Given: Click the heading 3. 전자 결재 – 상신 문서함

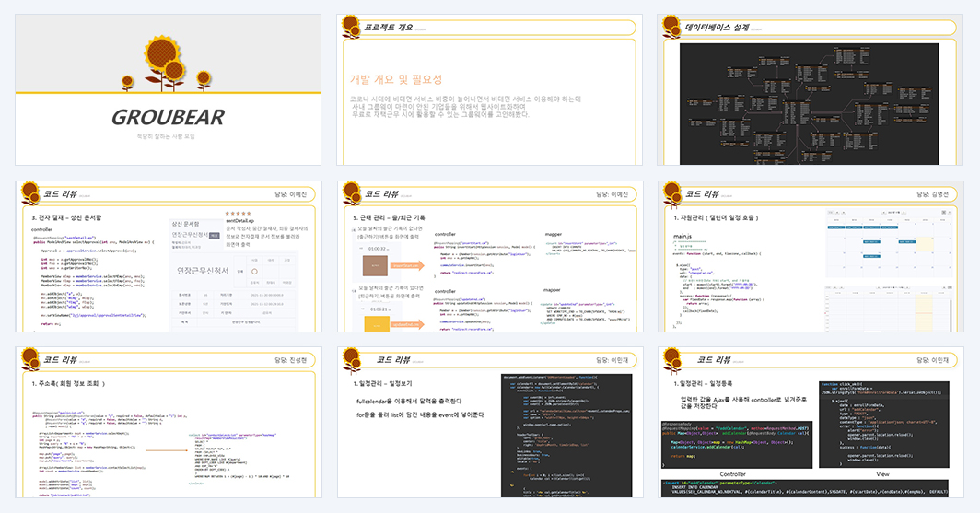Looking at the screenshot, I should (x=66, y=217).
